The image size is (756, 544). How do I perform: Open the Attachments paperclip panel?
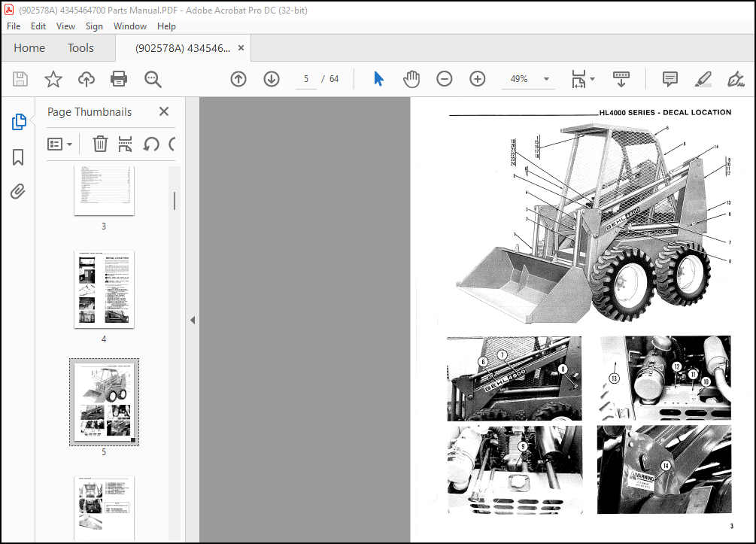(18, 191)
